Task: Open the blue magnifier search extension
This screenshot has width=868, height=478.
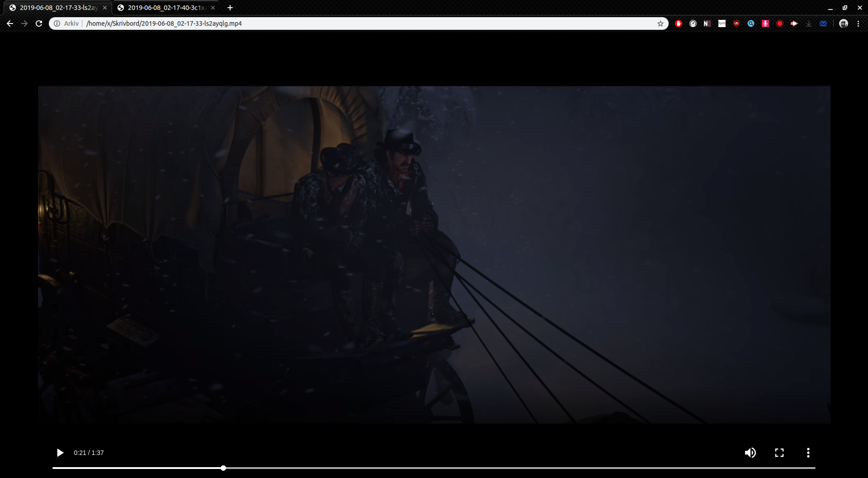Action: pyautogui.click(x=751, y=23)
